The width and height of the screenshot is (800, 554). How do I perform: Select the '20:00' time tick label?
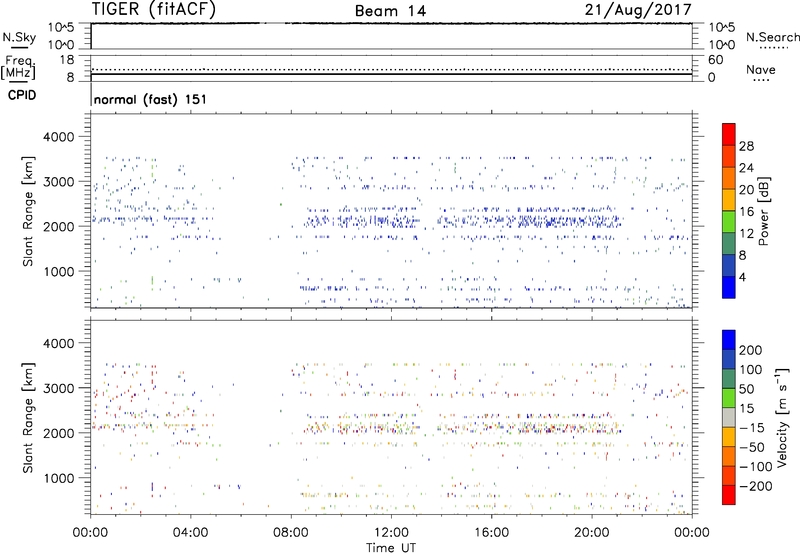pos(591,533)
